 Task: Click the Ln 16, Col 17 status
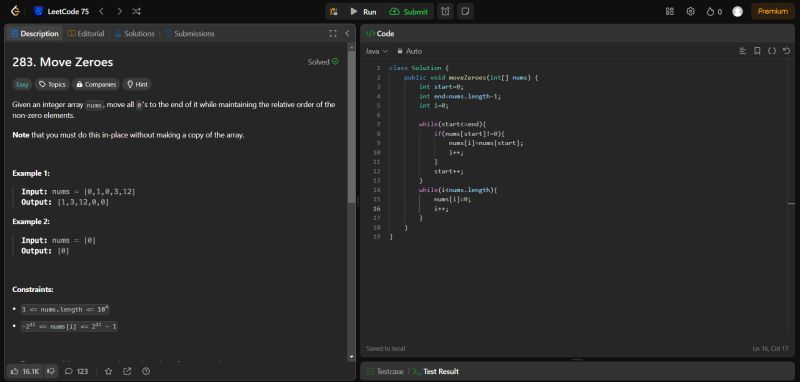(x=770, y=348)
